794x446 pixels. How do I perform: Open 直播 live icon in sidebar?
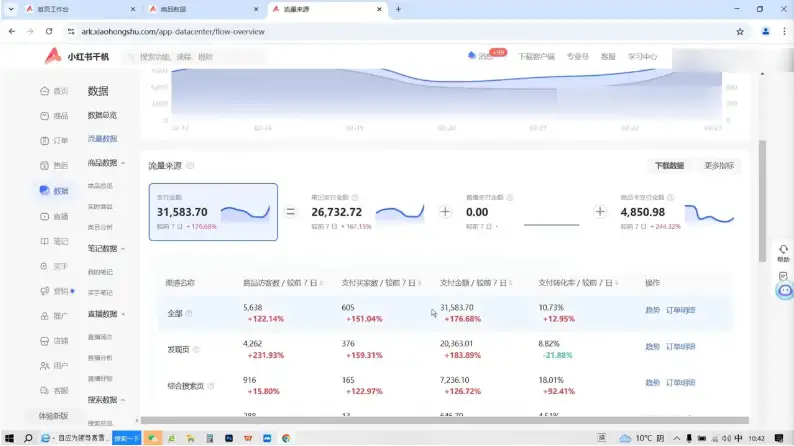[45, 216]
